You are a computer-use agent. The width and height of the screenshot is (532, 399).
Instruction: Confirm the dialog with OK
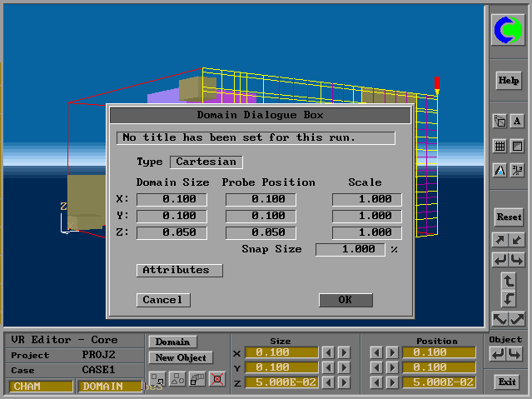coord(345,300)
